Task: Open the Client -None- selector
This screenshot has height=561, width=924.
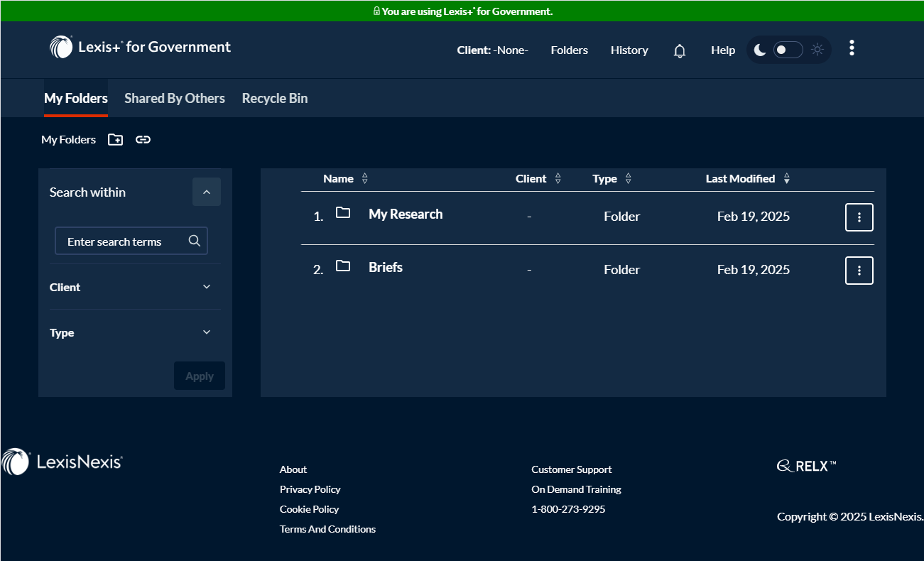Action: (493, 50)
